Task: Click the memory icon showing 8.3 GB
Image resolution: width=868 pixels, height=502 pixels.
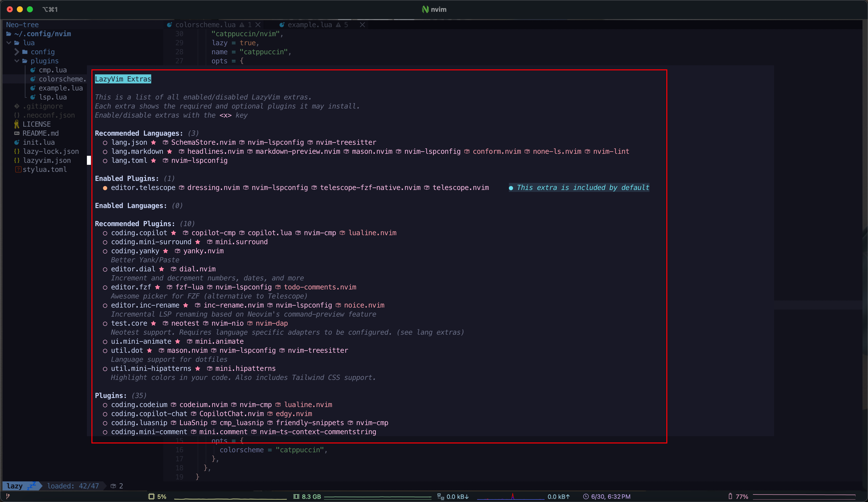Action: tap(296, 496)
